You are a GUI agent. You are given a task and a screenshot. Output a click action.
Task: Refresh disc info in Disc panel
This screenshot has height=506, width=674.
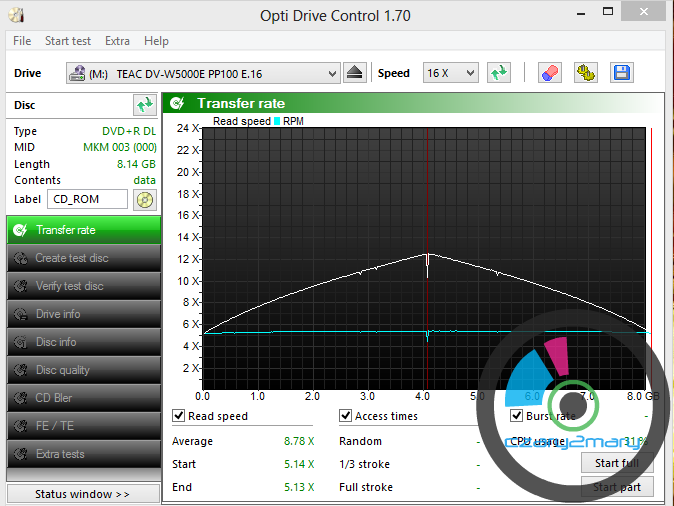tap(145, 105)
